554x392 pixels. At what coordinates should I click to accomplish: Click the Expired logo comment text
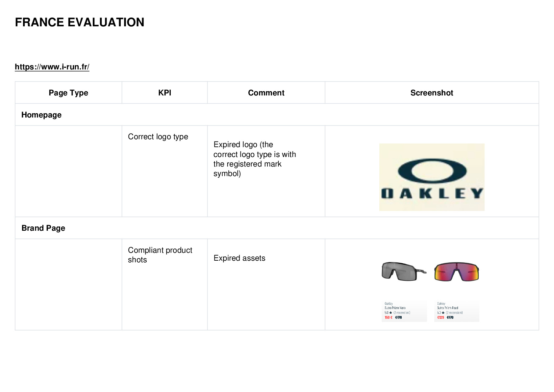click(255, 159)
